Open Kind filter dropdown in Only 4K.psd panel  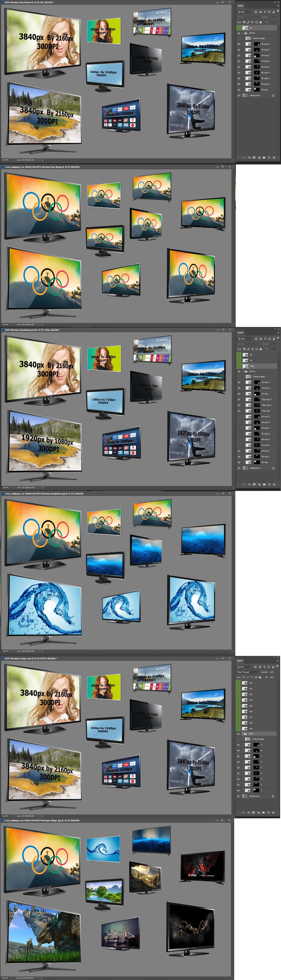pyautogui.click(x=245, y=12)
